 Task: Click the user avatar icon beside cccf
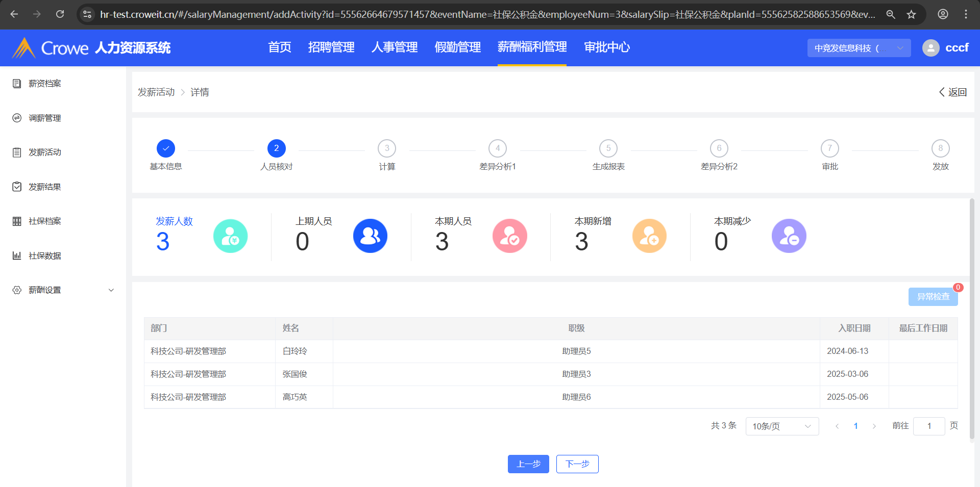pyautogui.click(x=930, y=48)
